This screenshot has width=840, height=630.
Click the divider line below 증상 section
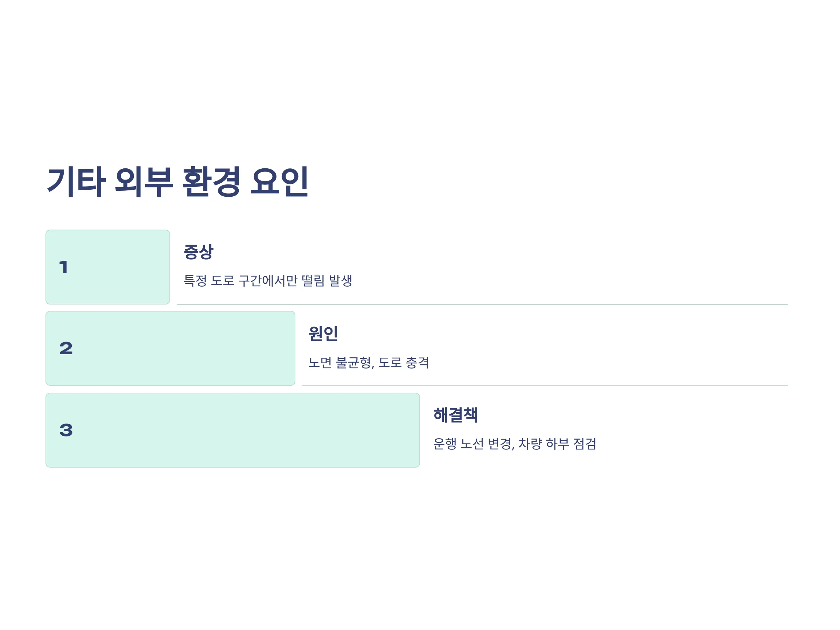click(483, 304)
